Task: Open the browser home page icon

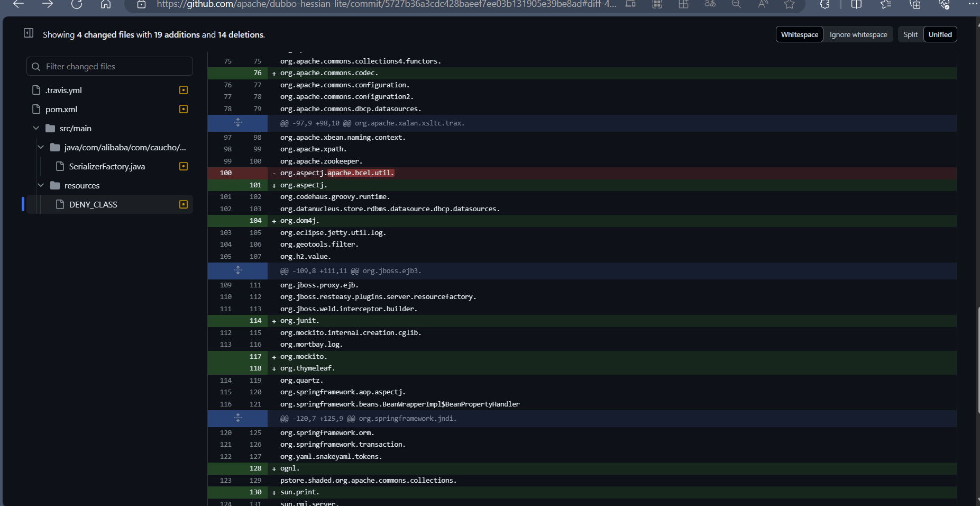Action: coord(106,4)
